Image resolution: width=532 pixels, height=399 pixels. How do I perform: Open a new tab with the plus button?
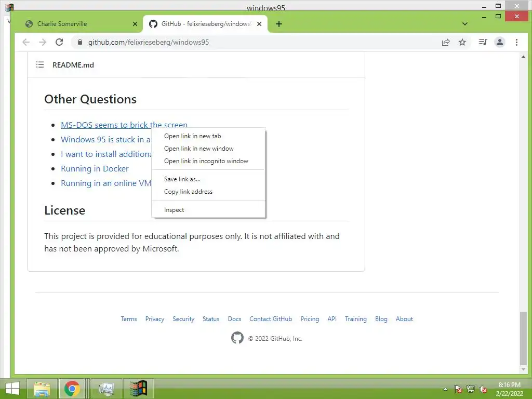pos(279,24)
